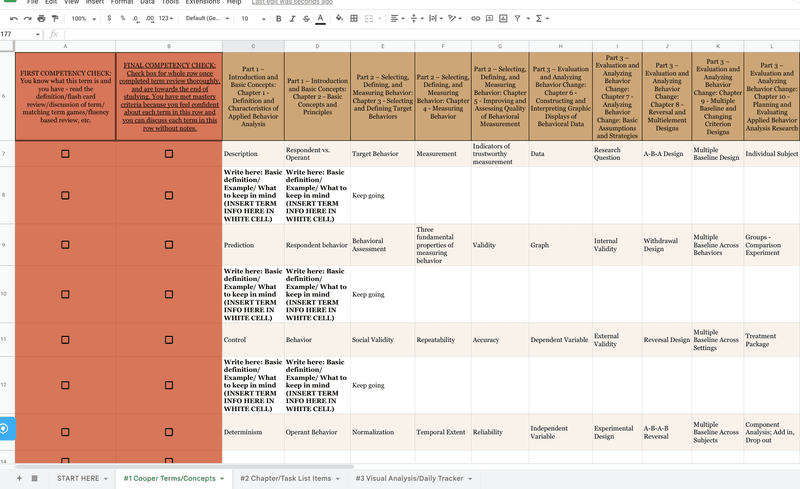Image resolution: width=800 pixels, height=489 pixels.
Task: Click the fx formula icon
Action: [54, 34]
